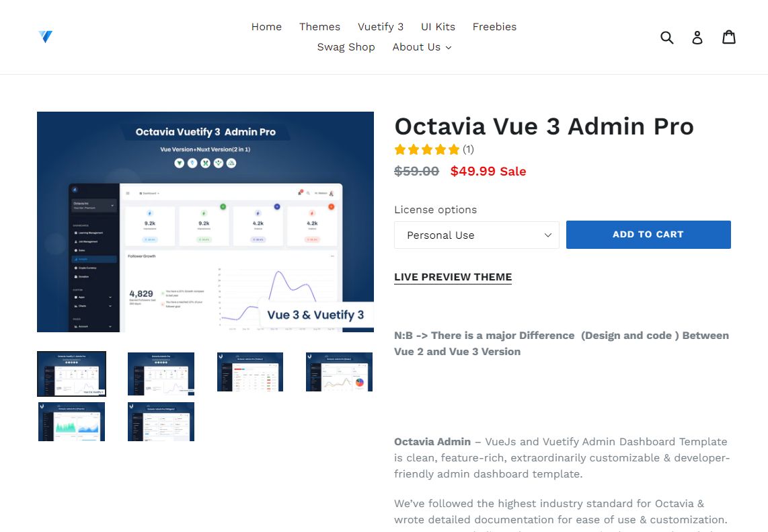This screenshot has height=532, width=768.
Task: Open the Vuetify 3 menu item
Action: [x=381, y=27]
